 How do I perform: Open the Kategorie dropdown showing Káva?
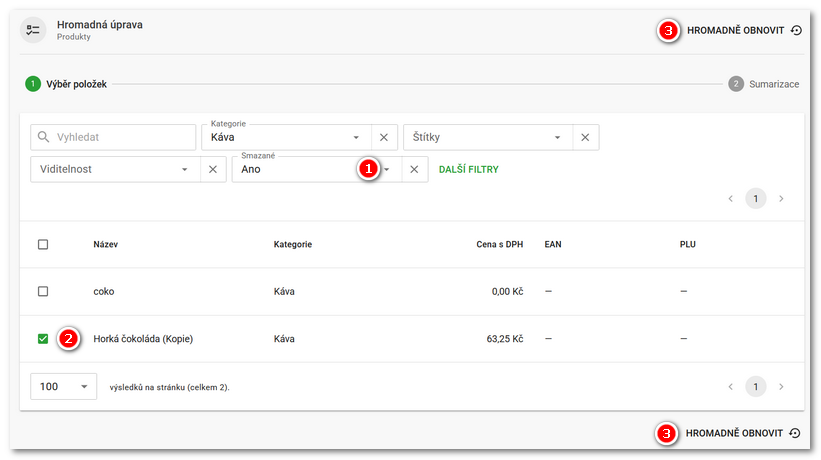(x=285, y=137)
